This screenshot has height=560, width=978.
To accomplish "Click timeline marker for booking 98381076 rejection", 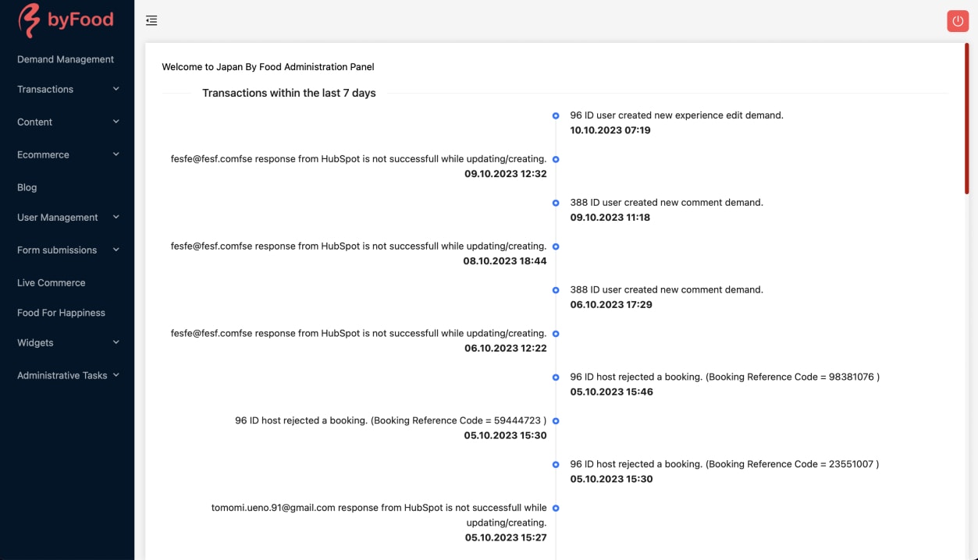I will click(x=556, y=377).
